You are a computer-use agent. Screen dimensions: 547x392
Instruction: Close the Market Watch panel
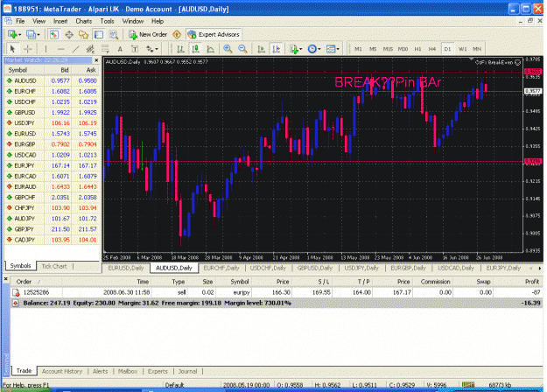[x=96, y=60]
